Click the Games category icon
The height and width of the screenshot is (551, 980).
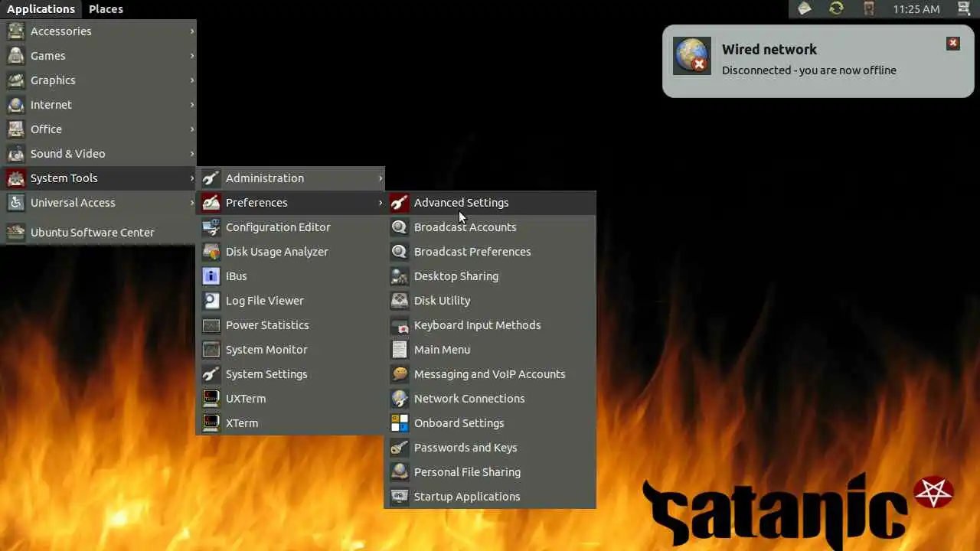point(16,56)
